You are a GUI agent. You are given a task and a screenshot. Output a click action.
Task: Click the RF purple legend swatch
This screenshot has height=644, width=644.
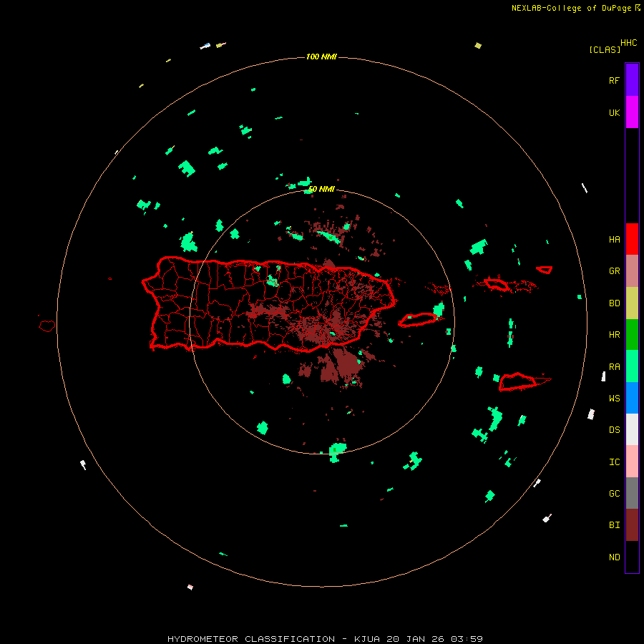(x=632, y=80)
